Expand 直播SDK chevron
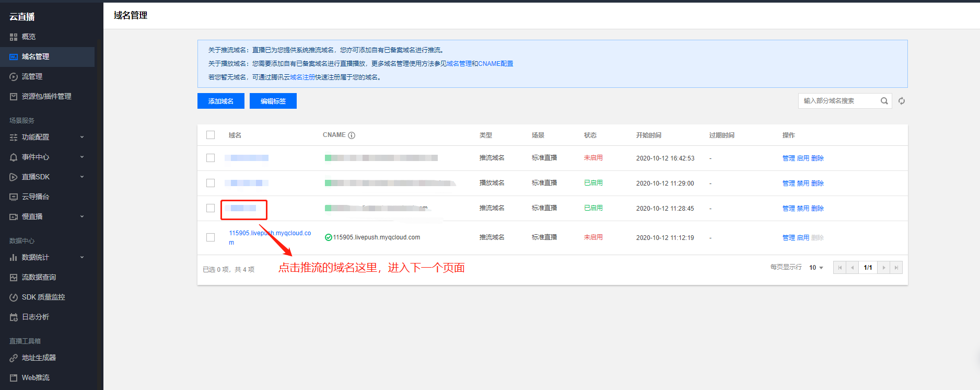Screen dimensions: 980x390 (82, 177)
